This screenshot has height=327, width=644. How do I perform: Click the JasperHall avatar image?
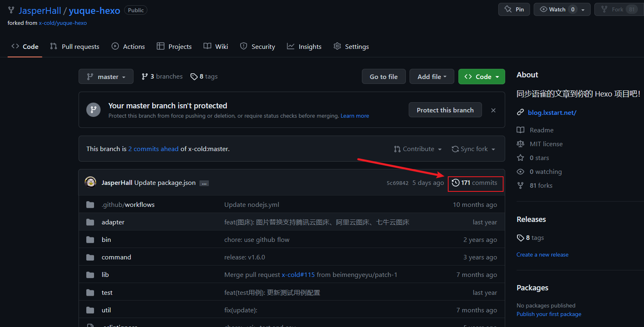coord(90,182)
